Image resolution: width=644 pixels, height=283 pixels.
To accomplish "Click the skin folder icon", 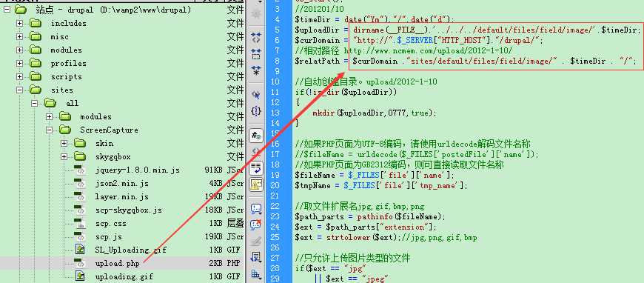I will click(80, 143).
